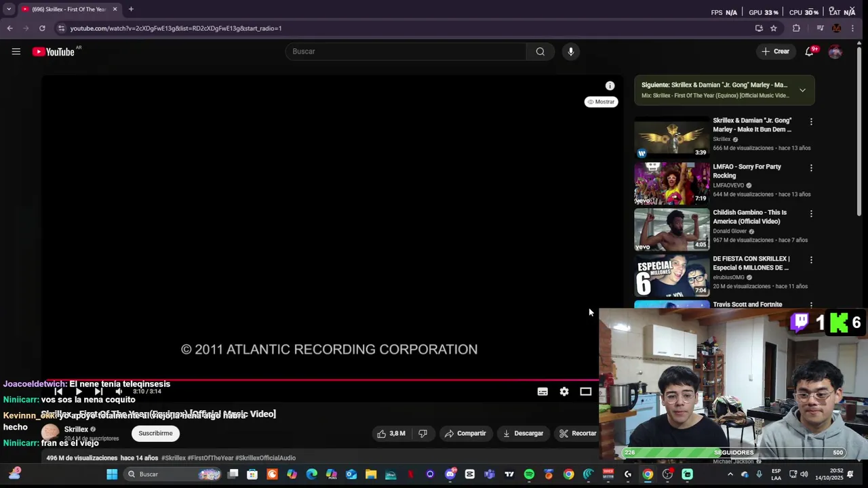Open Discord from the taskbar
The image size is (868, 488).
tap(450, 474)
